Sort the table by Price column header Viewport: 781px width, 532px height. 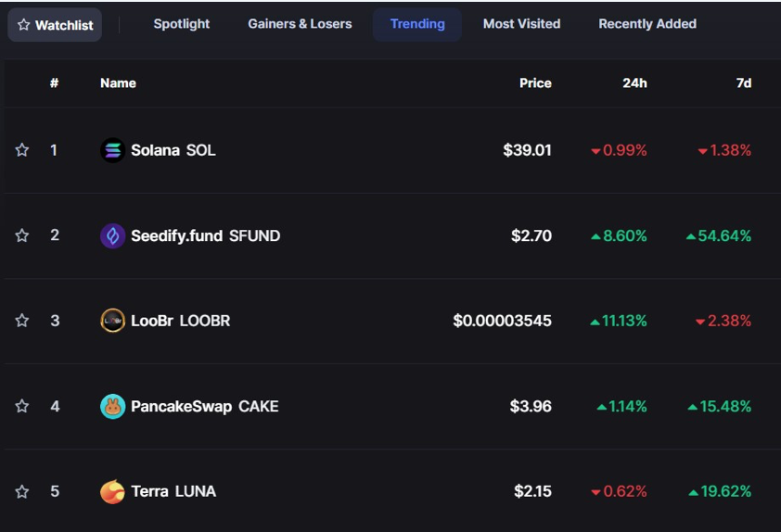pyautogui.click(x=535, y=83)
